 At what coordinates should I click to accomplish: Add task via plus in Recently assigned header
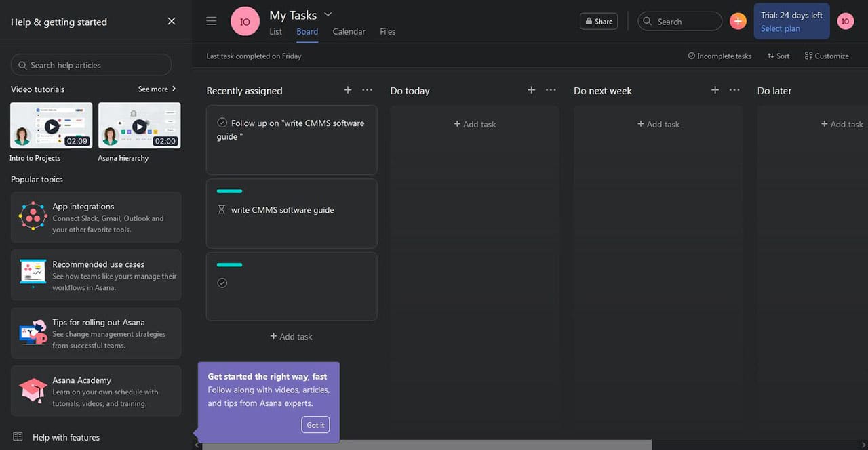tap(348, 90)
